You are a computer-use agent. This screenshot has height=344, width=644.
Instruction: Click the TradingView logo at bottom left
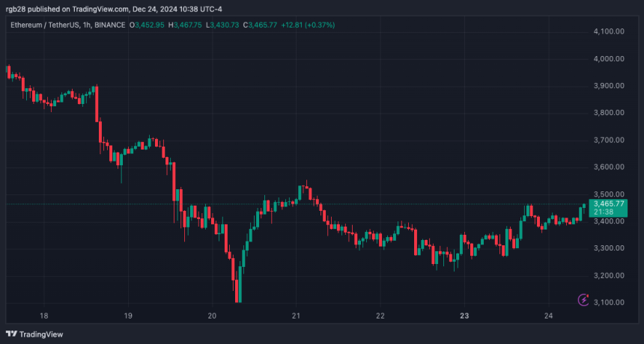pos(34,334)
